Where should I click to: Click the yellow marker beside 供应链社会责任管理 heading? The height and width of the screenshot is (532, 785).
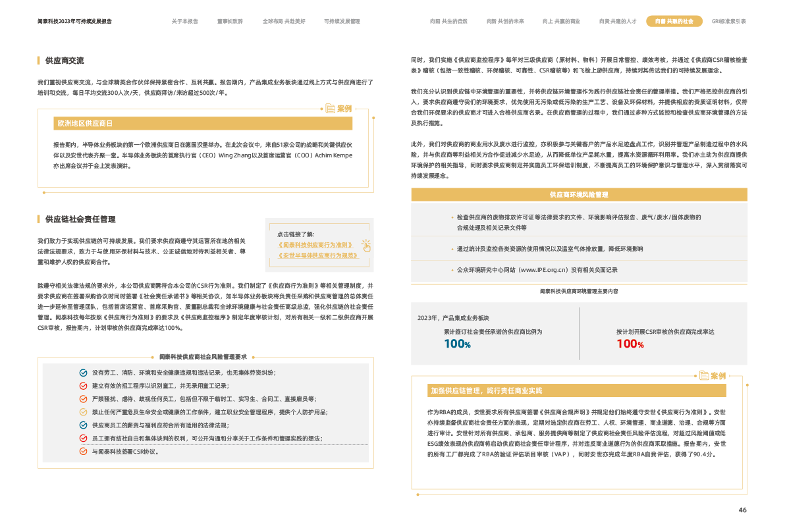pyautogui.click(x=39, y=219)
